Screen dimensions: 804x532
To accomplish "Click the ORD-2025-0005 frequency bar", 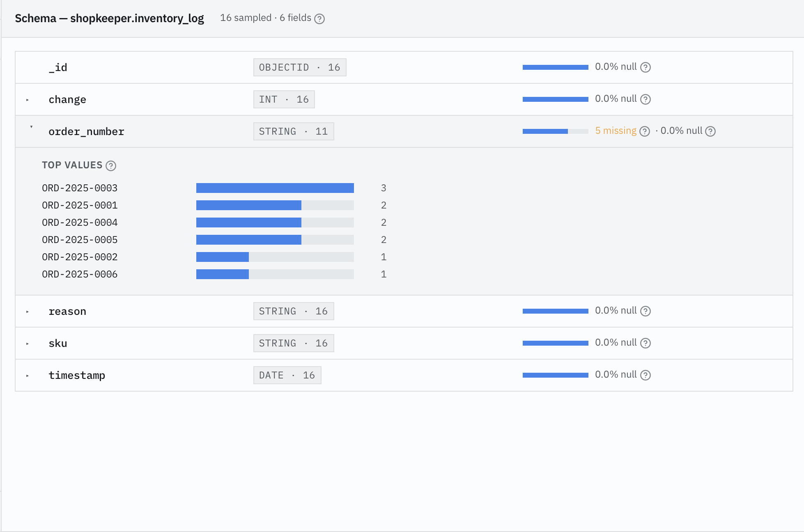I will click(x=275, y=240).
